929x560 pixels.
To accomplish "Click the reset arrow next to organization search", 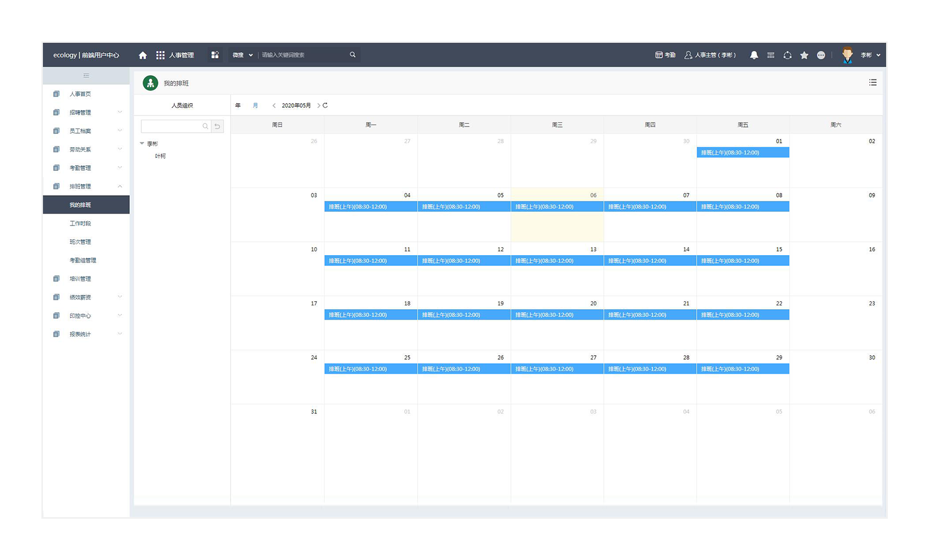I will click(x=217, y=126).
